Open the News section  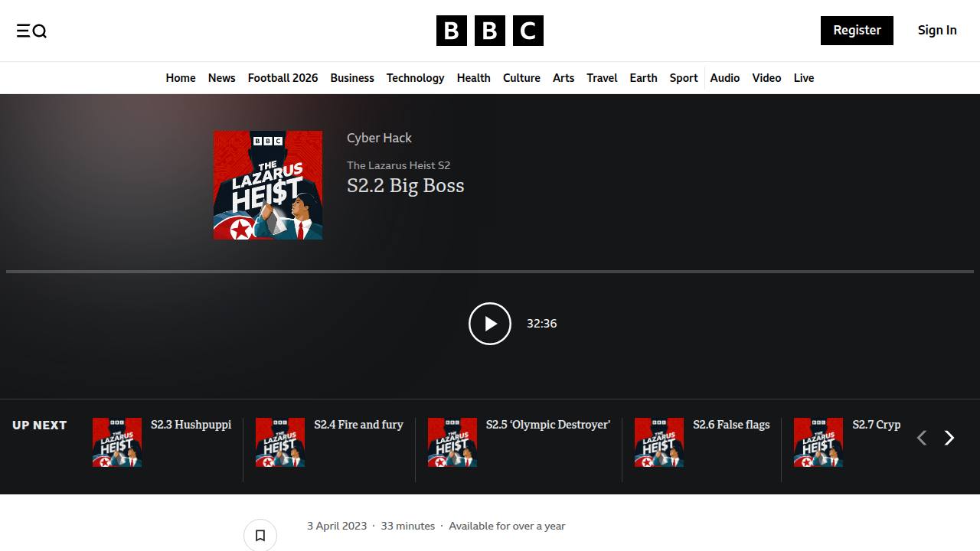point(222,78)
